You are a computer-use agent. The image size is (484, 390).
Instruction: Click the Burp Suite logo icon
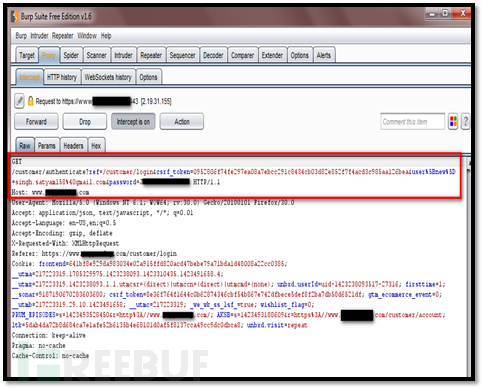(x=15, y=17)
